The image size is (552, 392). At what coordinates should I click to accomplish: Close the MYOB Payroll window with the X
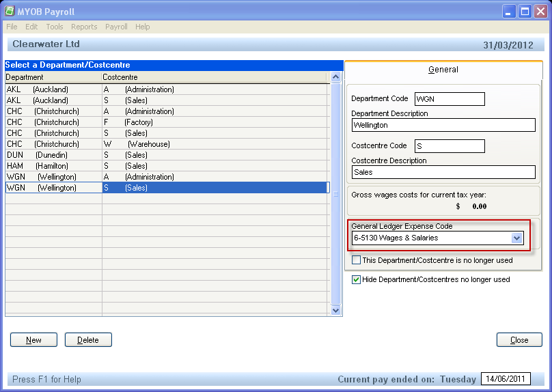pyautogui.click(x=540, y=12)
